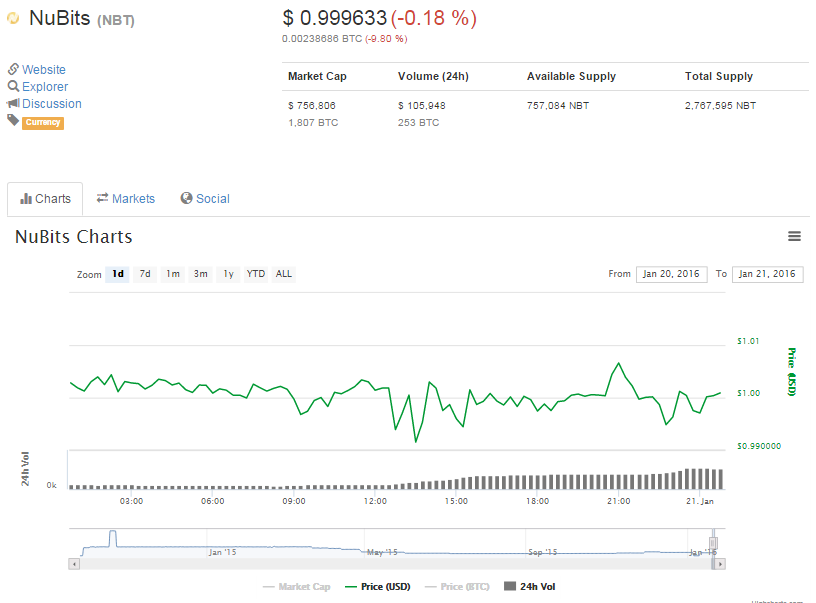Click the NuBits Charts heading

pos(74,237)
